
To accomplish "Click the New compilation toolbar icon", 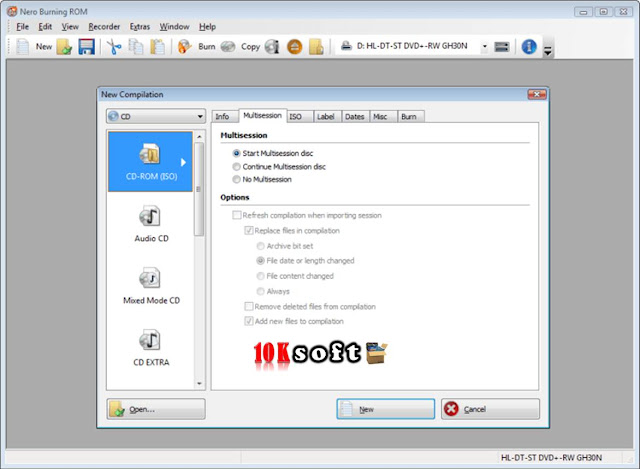I will (23, 47).
